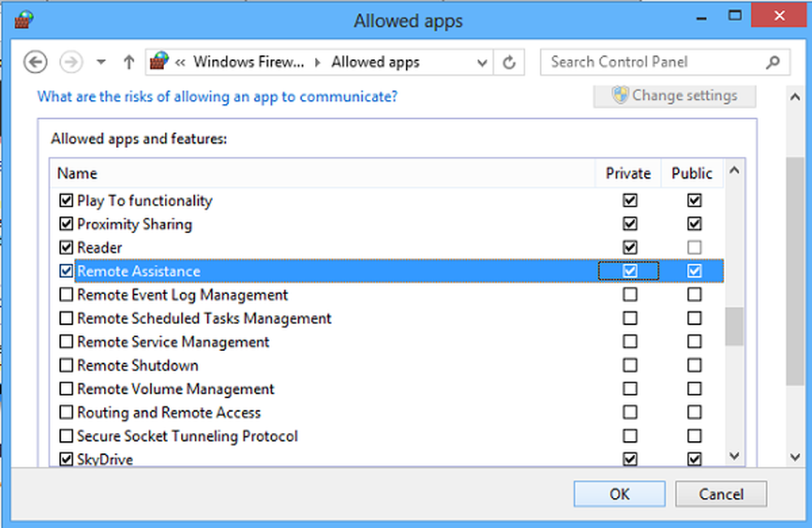Click the firewall icon in title bar

pyautogui.click(x=24, y=20)
